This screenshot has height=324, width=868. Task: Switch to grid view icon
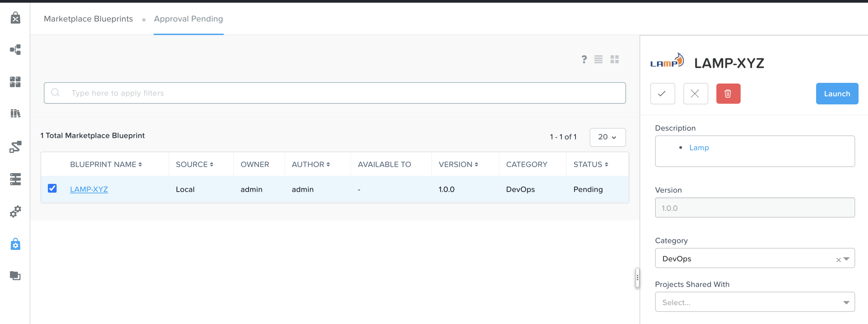click(x=615, y=59)
